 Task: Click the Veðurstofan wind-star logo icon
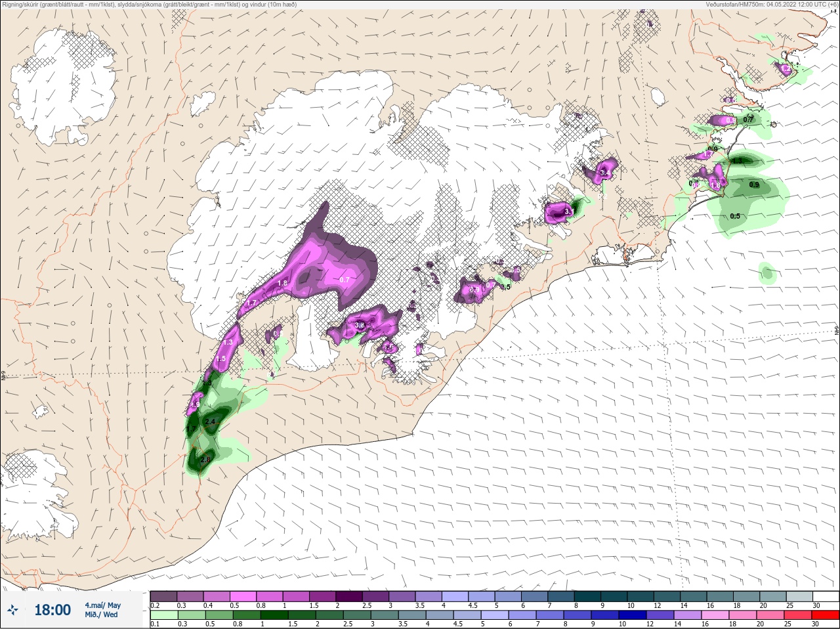(x=13, y=610)
